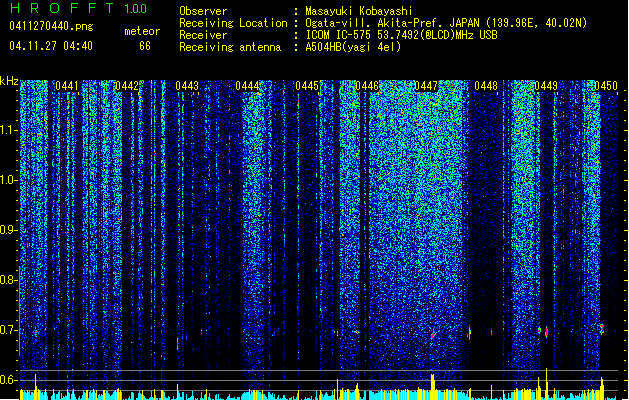
Task: Click the observer name Masayuki Kobayashi
Action: (359, 11)
